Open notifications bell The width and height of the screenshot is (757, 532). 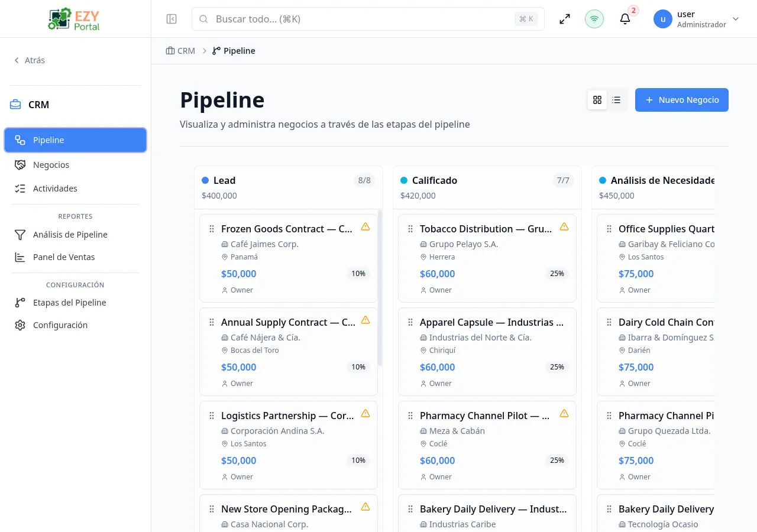625,19
